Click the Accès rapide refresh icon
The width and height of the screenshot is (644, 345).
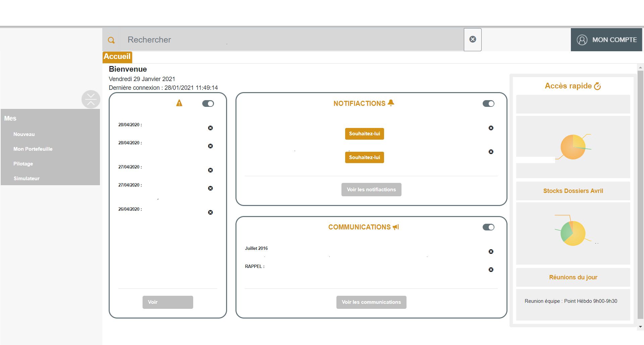(x=597, y=86)
